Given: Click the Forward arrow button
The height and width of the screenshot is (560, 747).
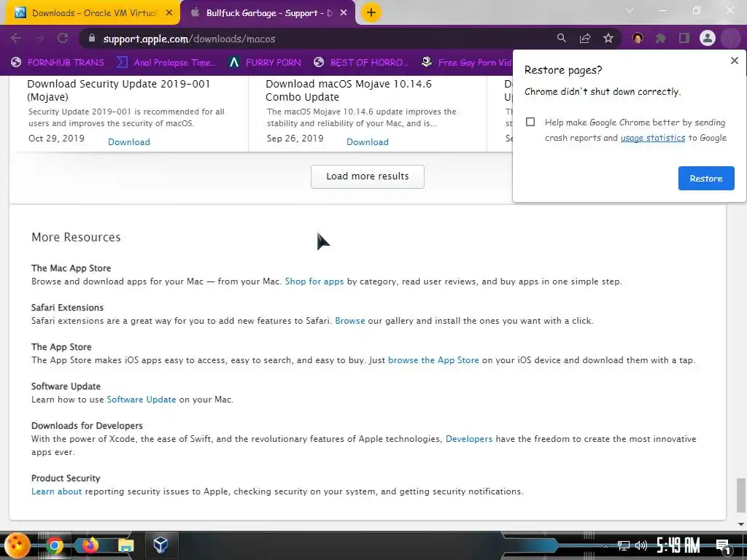Looking at the screenshot, I should 39,38.
